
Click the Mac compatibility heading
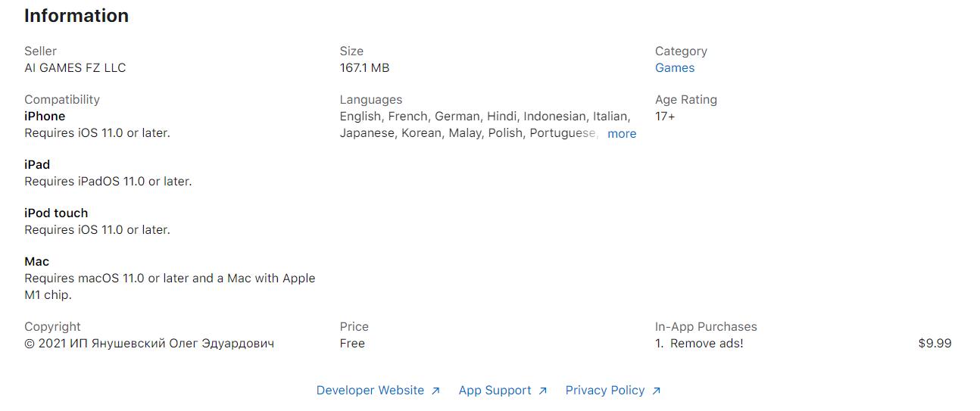coord(36,261)
